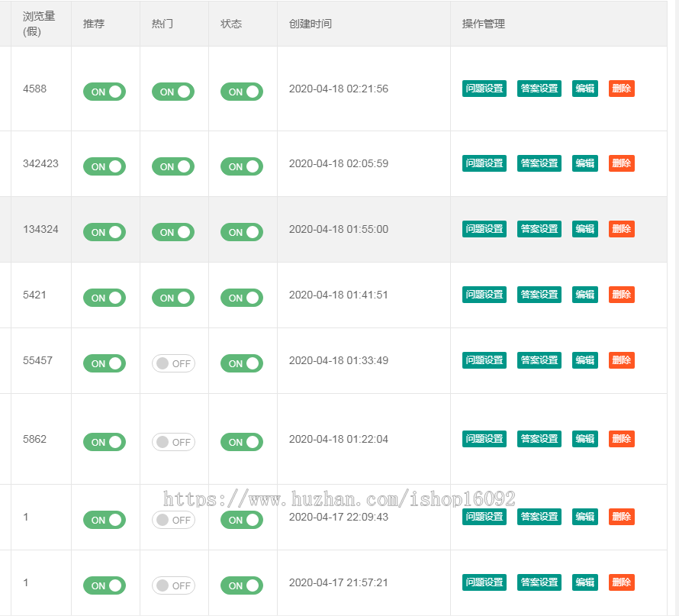
Task: Click the 操作管理 column header
Action: click(483, 24)
